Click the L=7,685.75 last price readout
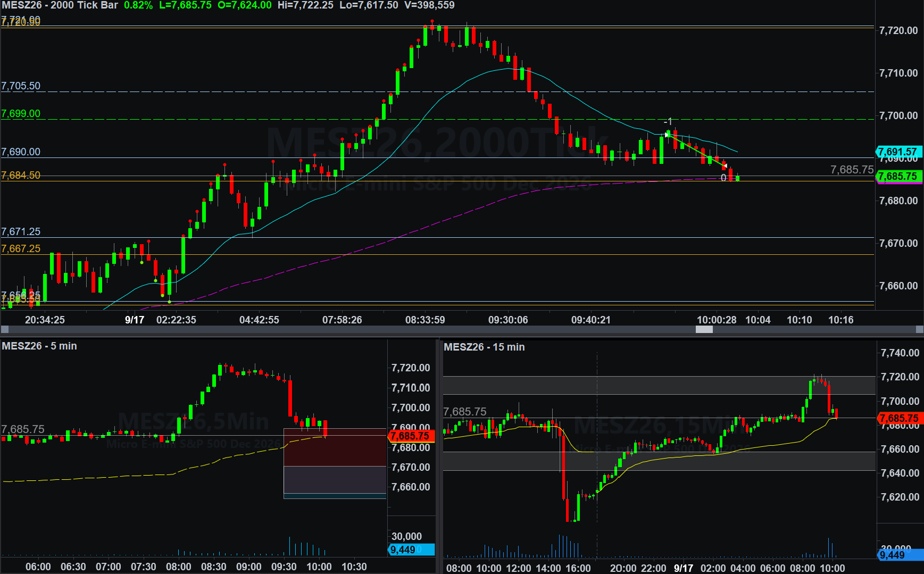The image size is (924, 574). click(185, 5)
